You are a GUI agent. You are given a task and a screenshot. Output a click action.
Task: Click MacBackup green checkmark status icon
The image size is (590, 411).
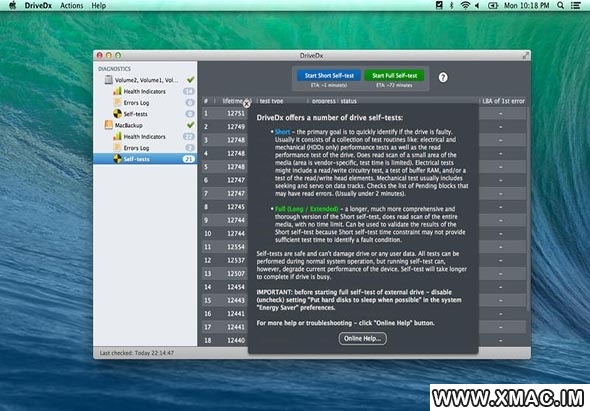coord(190,125)
